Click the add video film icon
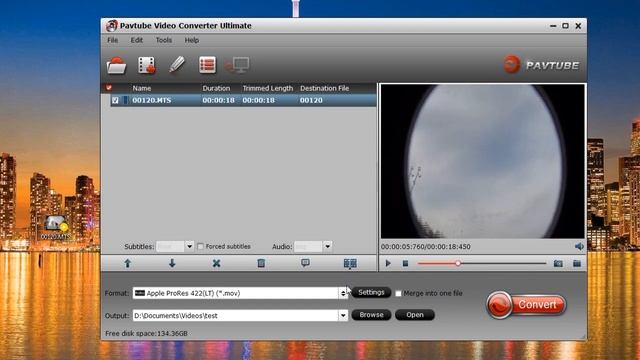The image size is (640, 360). [x=147, y=65]
